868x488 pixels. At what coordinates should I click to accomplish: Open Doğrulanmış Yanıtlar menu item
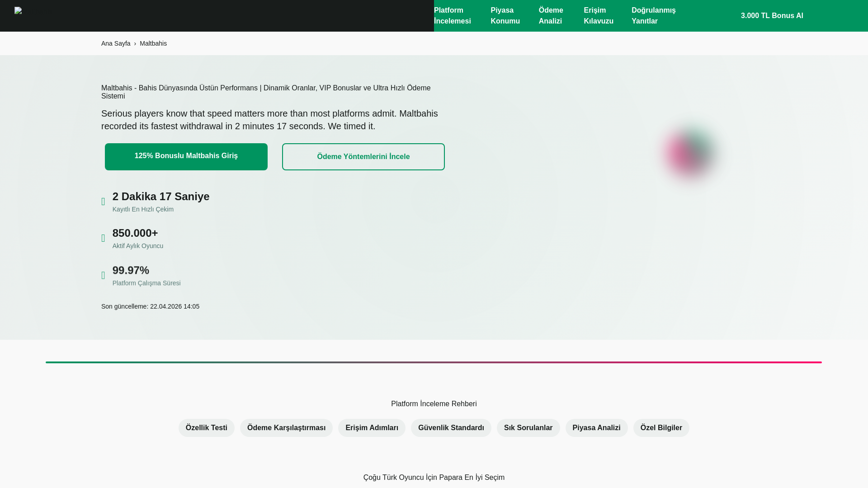(x=654, y=16)
